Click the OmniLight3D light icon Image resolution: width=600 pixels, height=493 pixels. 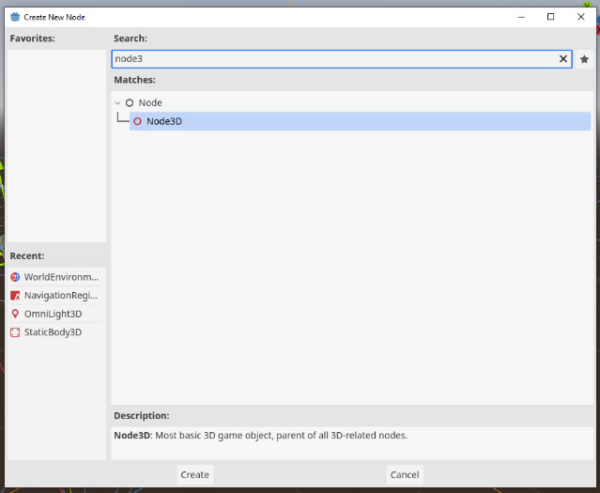coord(15,313)
